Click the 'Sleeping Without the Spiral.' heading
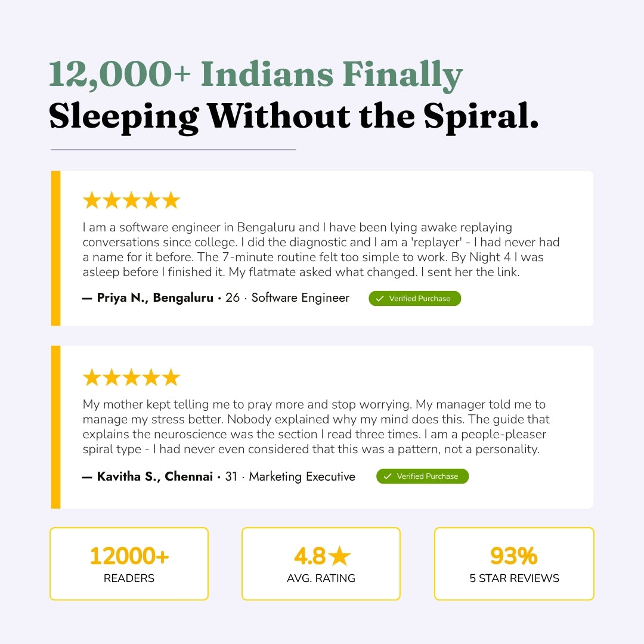The width and height of the screenshot is (644, 644). [293, 116]
